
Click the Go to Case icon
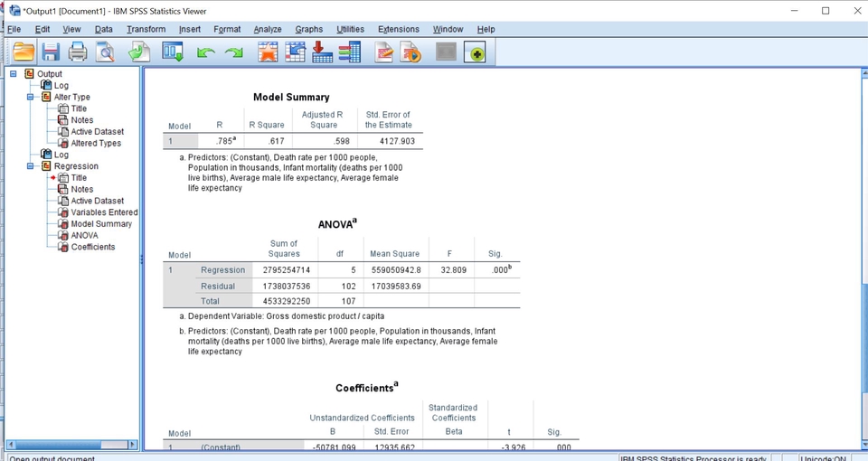[x=295, y=52]
